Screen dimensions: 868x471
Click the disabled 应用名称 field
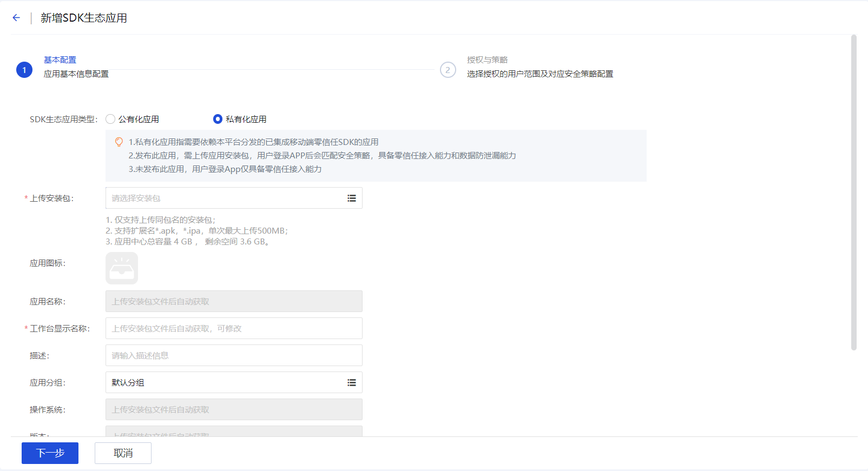pos(234,302)
